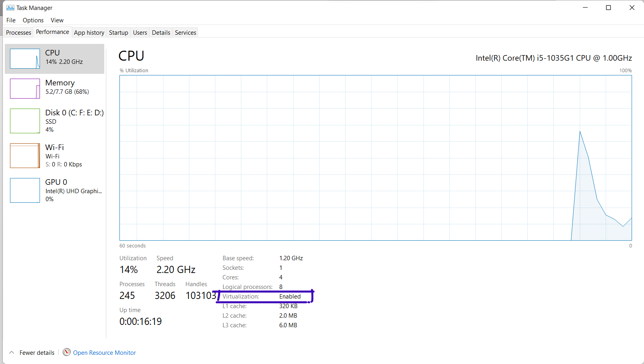Image resolution: width=644 pixels, height=364 pixels.
Task: Collapse view using Fewer details chevron
Action: click(12, 352)
